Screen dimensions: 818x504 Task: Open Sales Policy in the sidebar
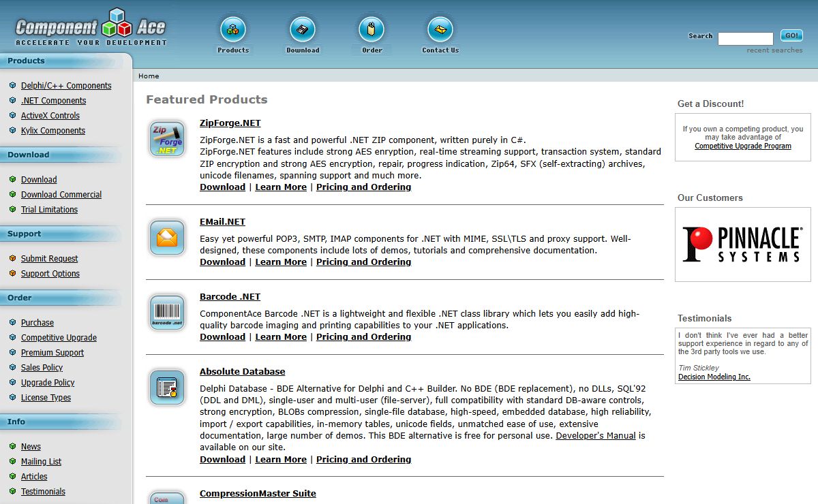(42, 368)
